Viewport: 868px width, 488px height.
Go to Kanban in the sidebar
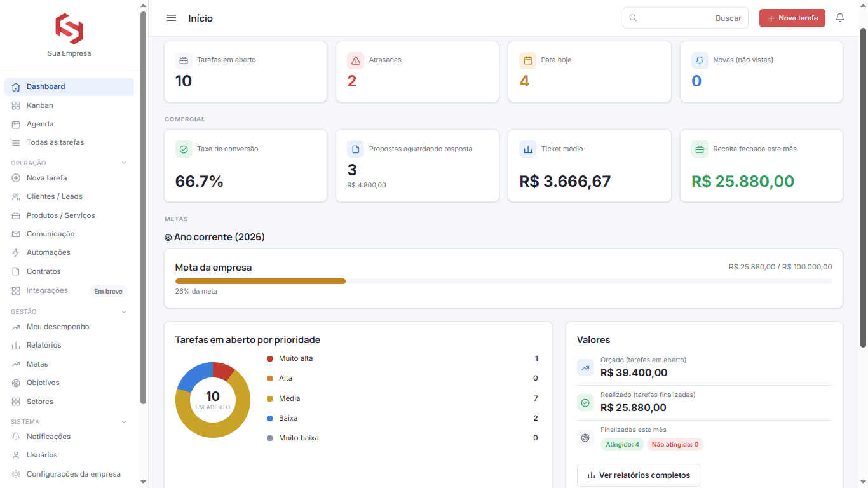(69, 105)
